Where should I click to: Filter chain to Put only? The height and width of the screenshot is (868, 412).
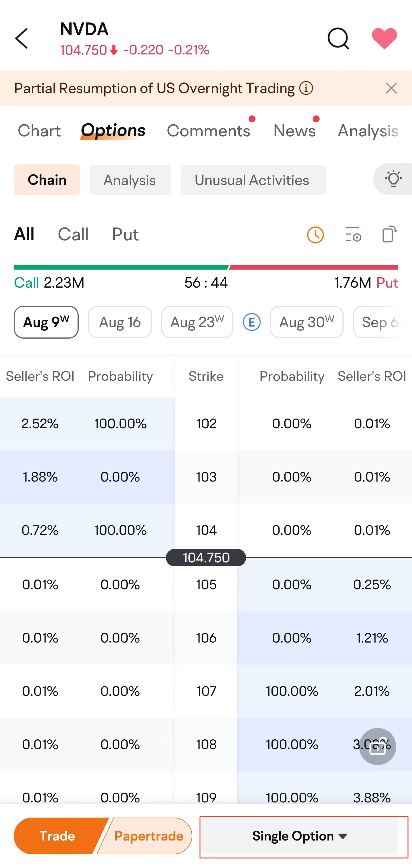[125, 234]
